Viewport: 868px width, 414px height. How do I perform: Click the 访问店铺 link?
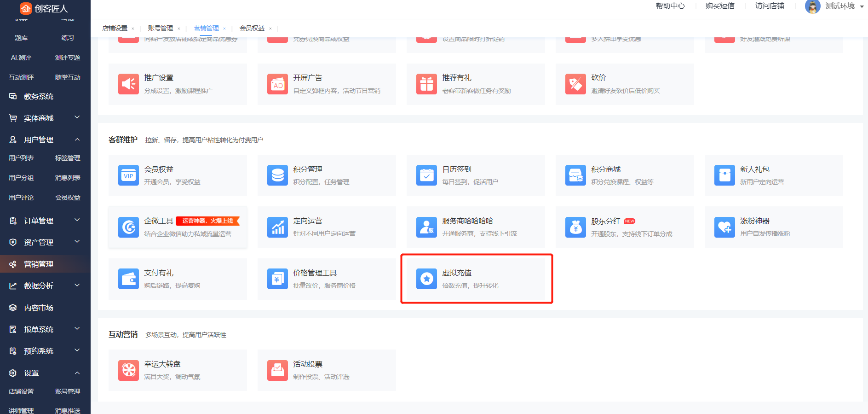769,6
